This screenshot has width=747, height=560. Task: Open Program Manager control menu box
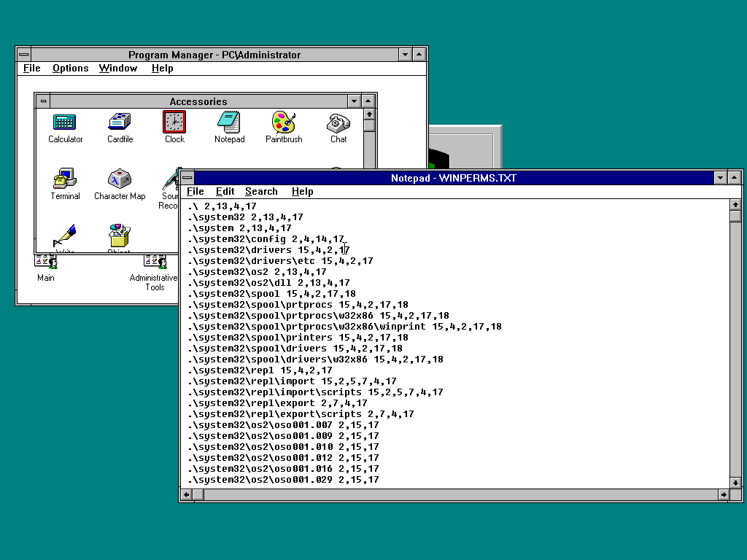click(x=24, y=54)
